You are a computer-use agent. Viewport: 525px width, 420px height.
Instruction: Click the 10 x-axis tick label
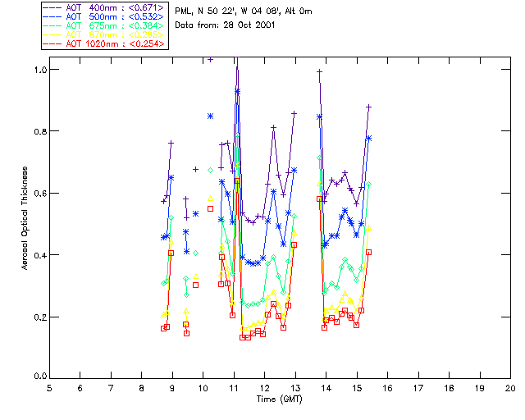[203, 388]
